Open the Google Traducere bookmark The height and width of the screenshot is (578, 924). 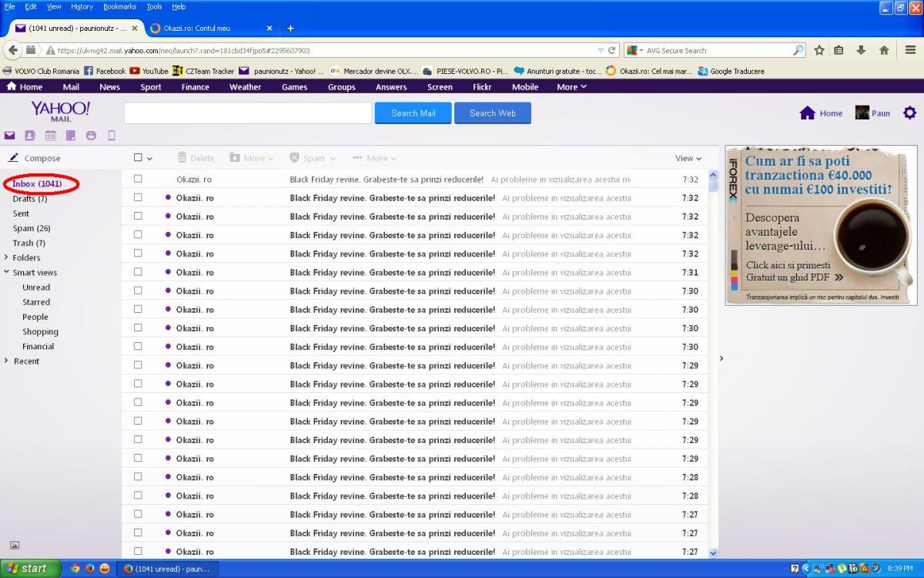click(x=731, y=71)
